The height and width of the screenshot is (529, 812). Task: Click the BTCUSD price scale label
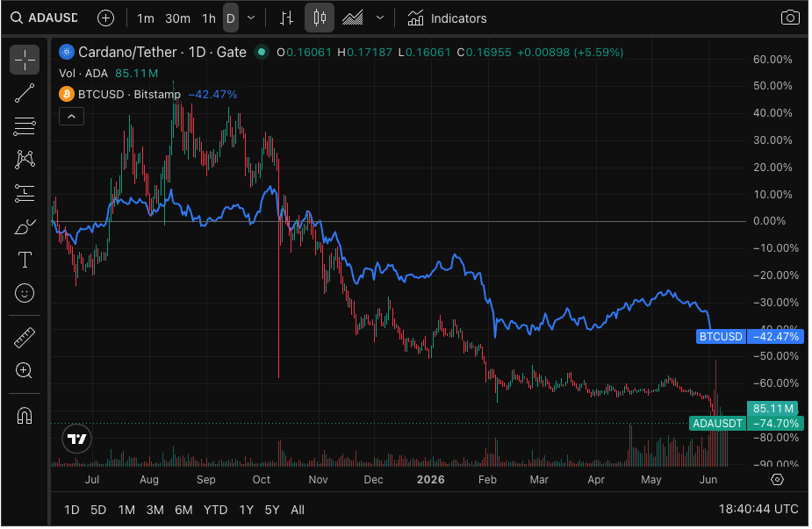tap(721, 337)
